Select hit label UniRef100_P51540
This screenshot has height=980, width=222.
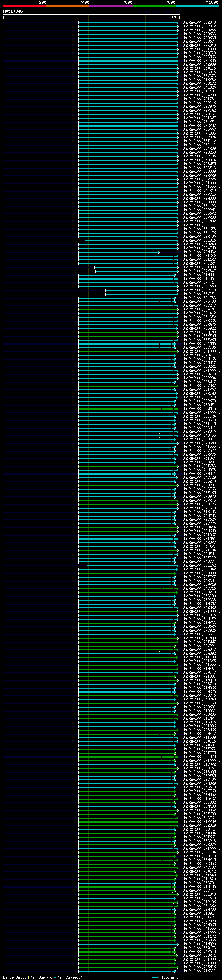coord(199,875)
